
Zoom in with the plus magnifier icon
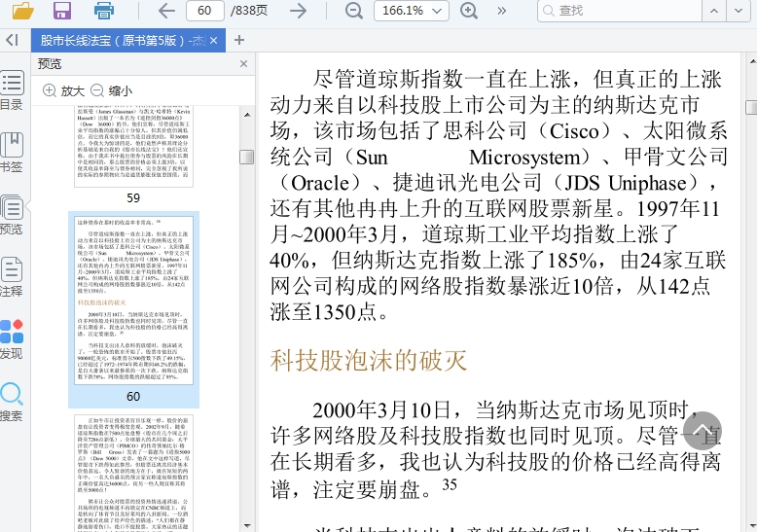[x=469, y=10]
